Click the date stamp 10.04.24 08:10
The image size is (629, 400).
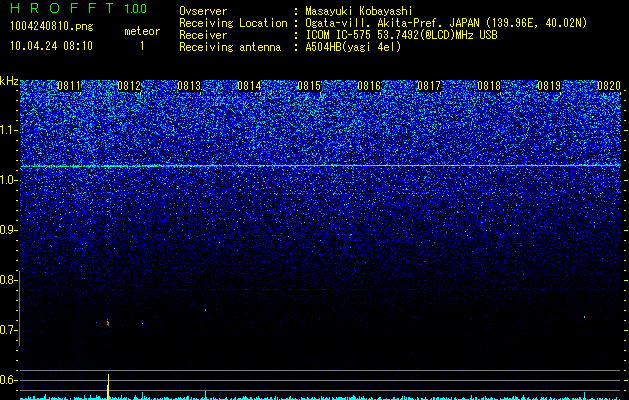51,46
